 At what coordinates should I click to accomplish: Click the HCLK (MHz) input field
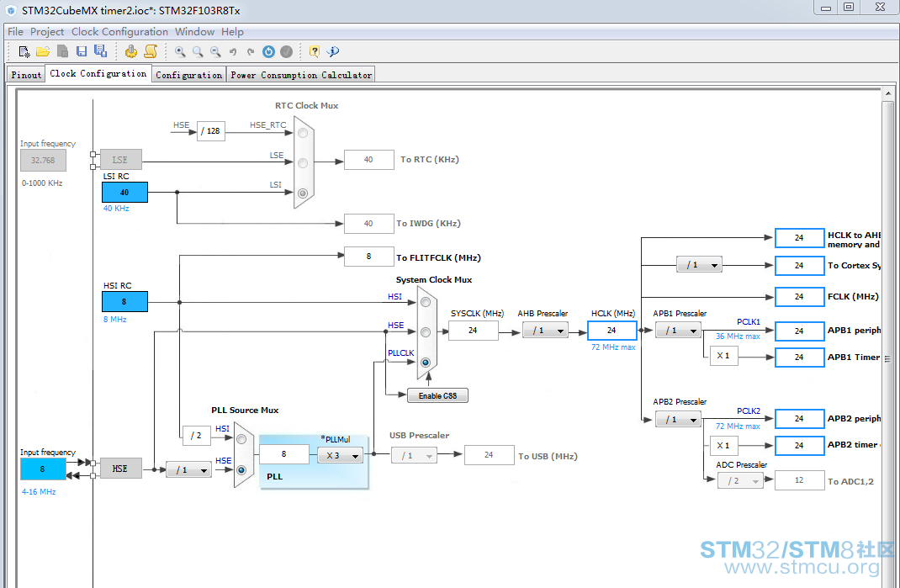click(x=611, y=331)
